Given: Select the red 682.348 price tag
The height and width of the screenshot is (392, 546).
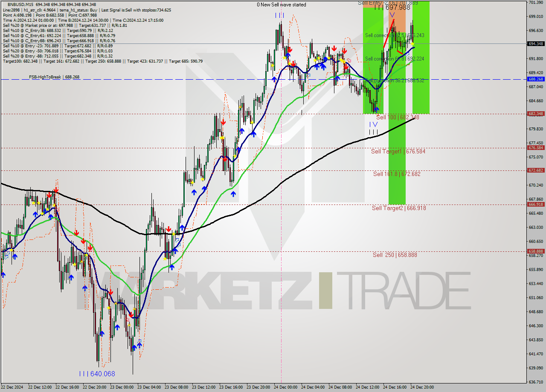Looking at the screenshot, I should 536,114.
